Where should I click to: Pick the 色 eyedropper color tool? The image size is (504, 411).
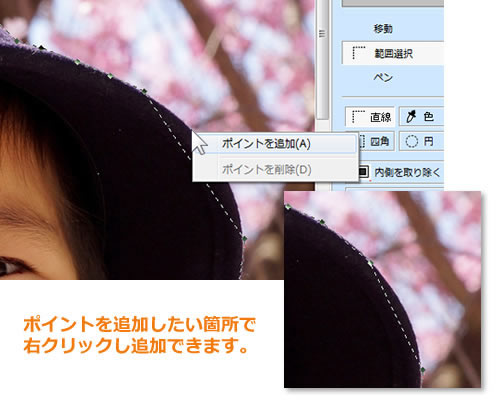pyautogui.click(x=421, y=117)
